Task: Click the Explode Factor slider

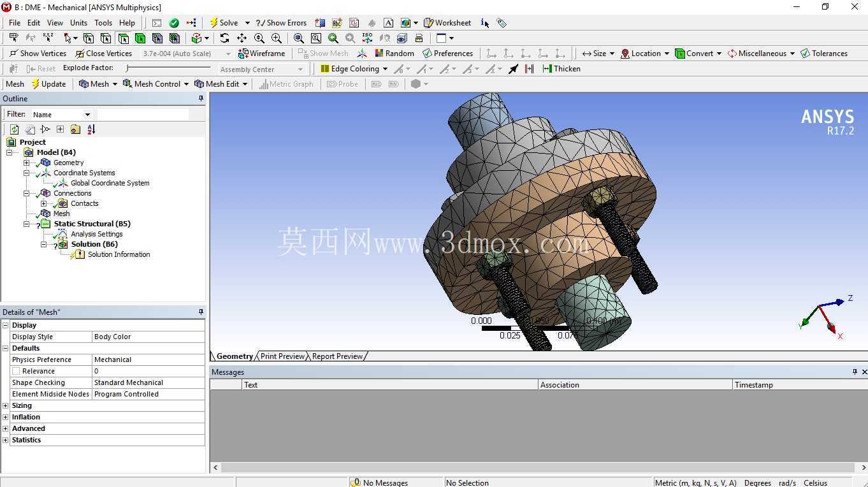Action: coord(169,68)
